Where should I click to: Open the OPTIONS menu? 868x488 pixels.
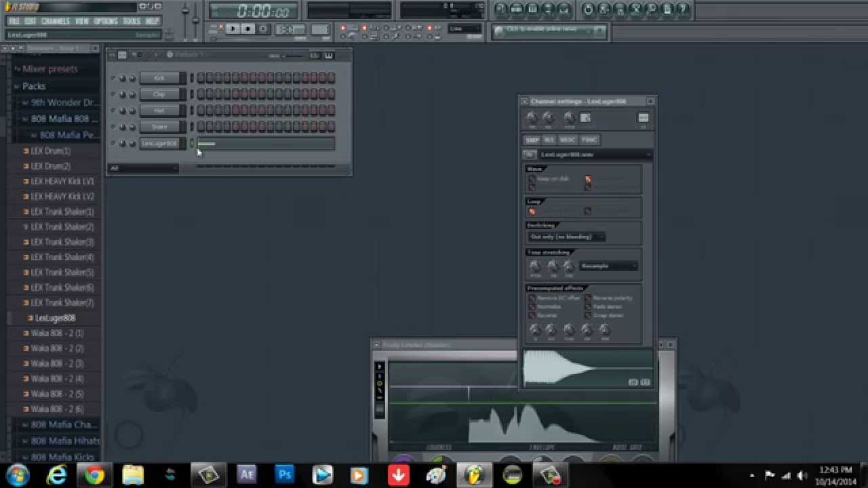click(x=106, y=21)
